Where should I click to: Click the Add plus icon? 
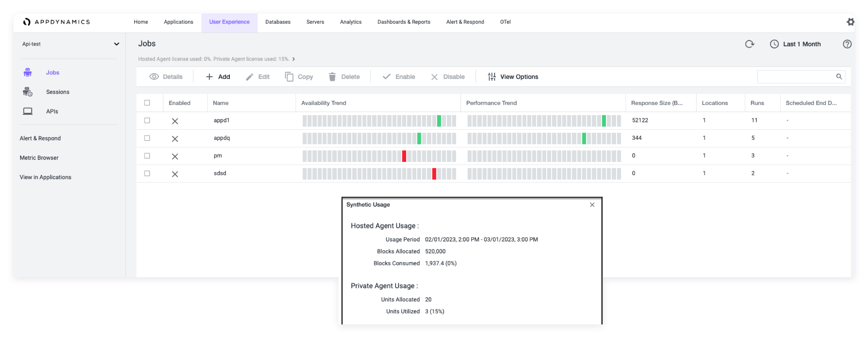coord(209,77)
